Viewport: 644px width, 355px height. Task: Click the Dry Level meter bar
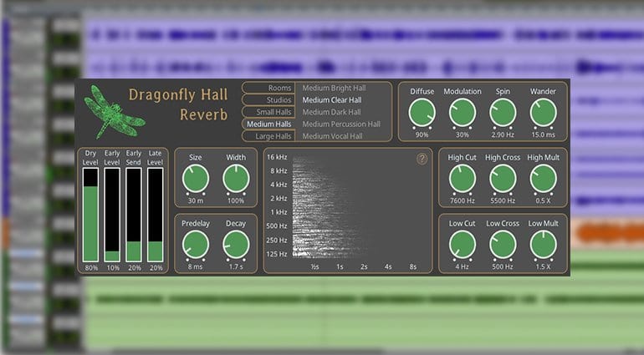click(90, 215)
